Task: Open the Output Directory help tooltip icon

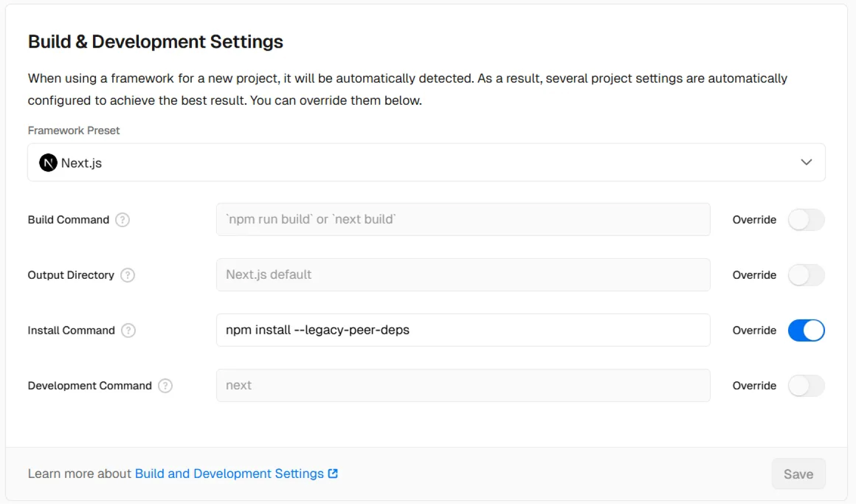Action: click(x=127, y=275)
